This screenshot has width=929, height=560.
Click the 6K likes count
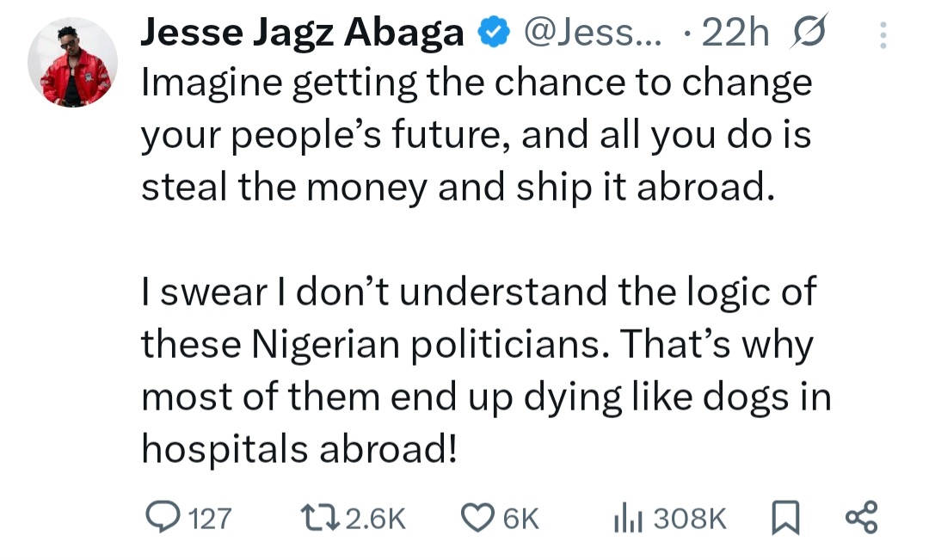tap(520, 517)
